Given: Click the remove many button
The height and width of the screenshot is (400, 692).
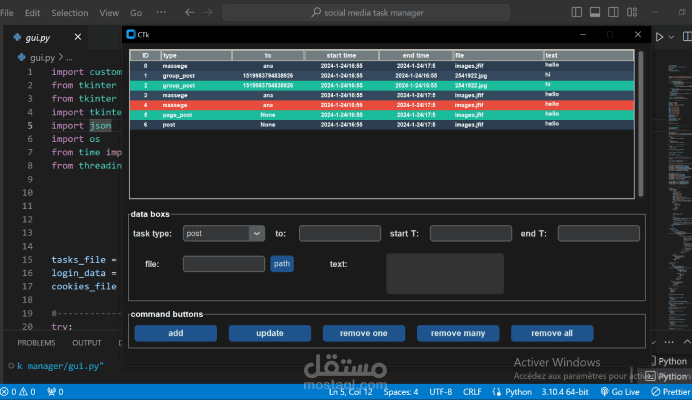Looking at the screenshot, I should 458,333.
